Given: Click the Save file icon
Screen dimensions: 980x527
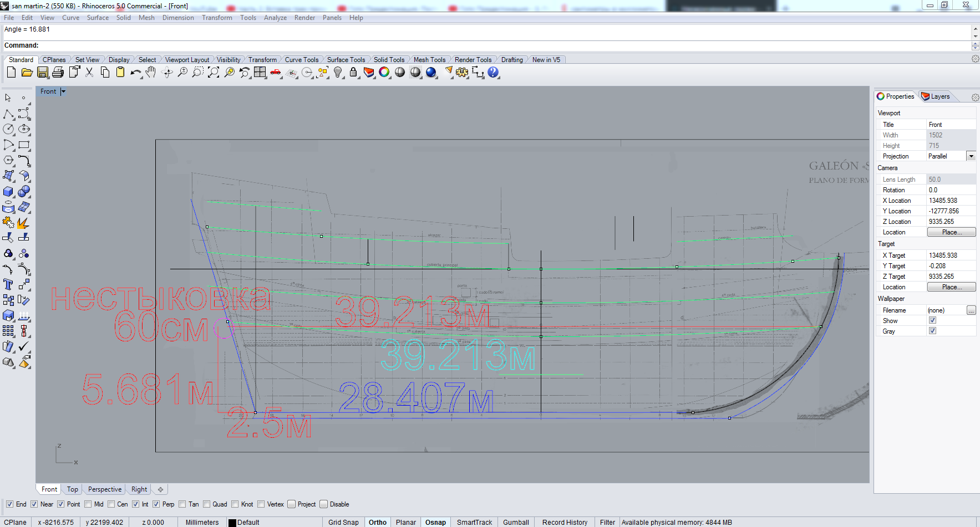Looking at the screenshot, I should point(42,73).
